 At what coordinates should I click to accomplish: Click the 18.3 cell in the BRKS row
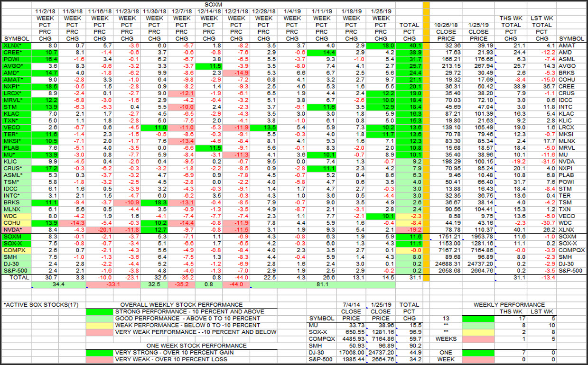pyautogui.click(x=154, y=203)
